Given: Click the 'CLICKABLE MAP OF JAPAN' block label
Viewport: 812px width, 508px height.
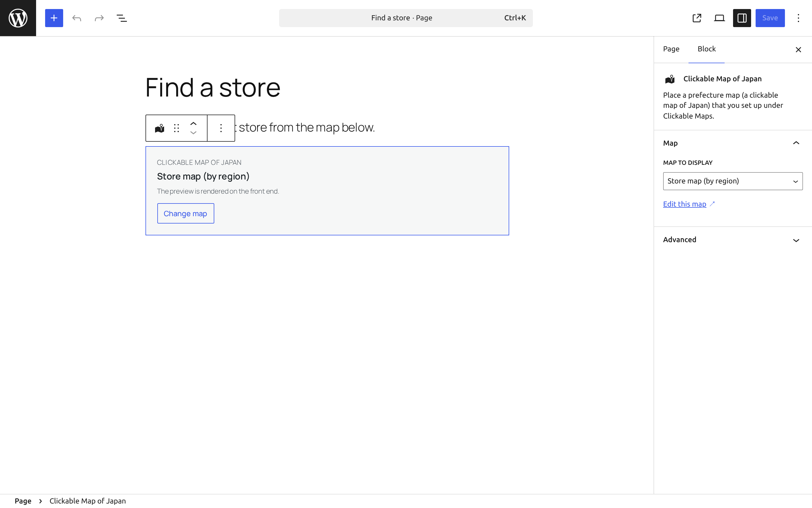Looking at the screenshot, I should tap(199, 163).
